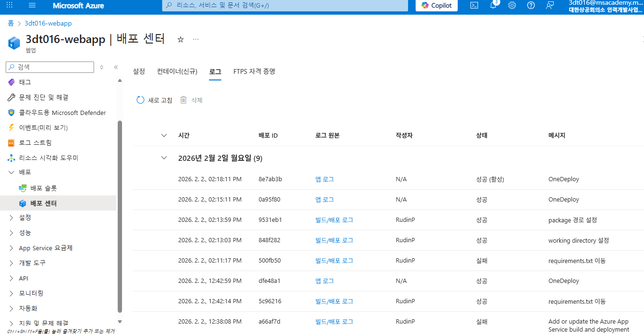
Task: Collapse the 2026년 2월 2일 월요일 group
Action: pyautogui.click(x=164, y=158)
